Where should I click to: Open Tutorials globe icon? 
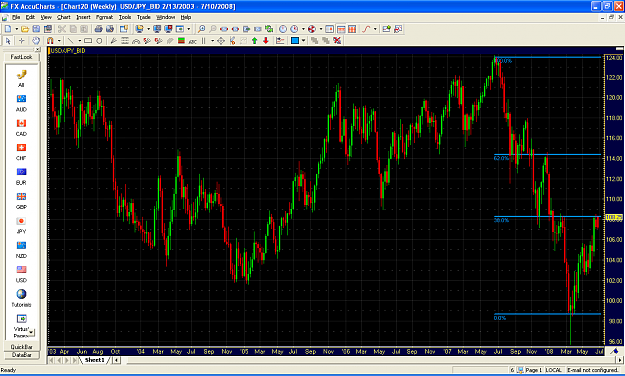click(x=21, y=298)
